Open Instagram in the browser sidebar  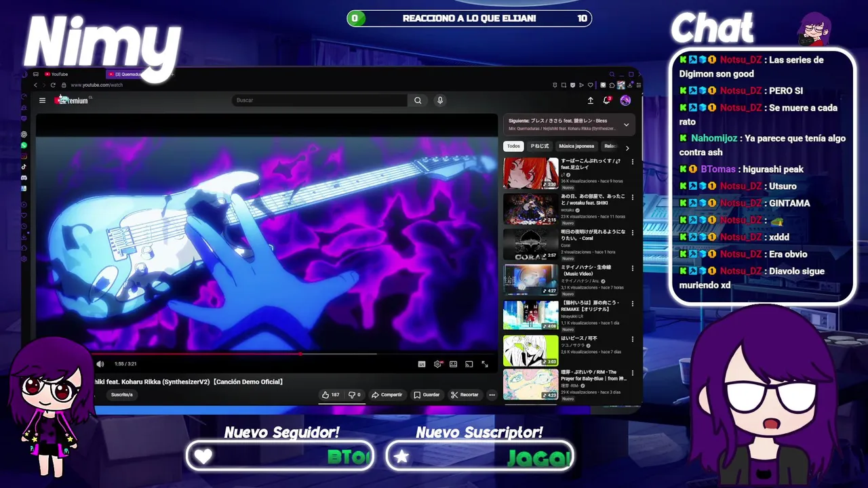point(24,156)
